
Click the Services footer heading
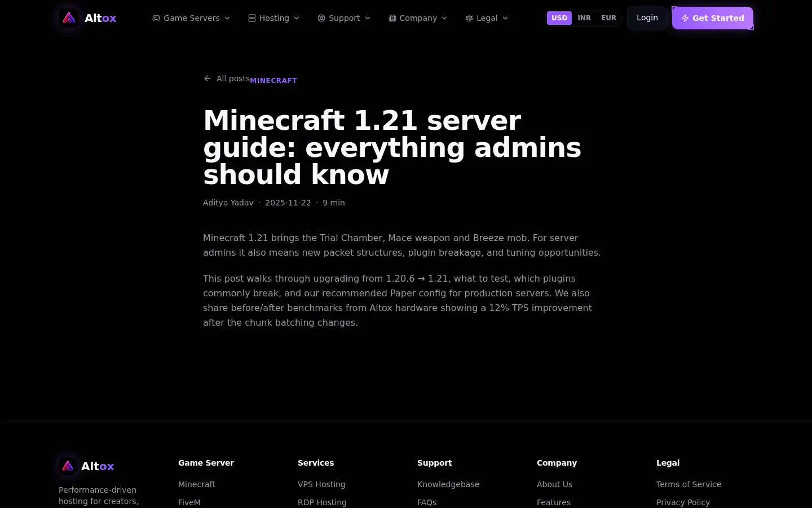[x=316, y=463]
